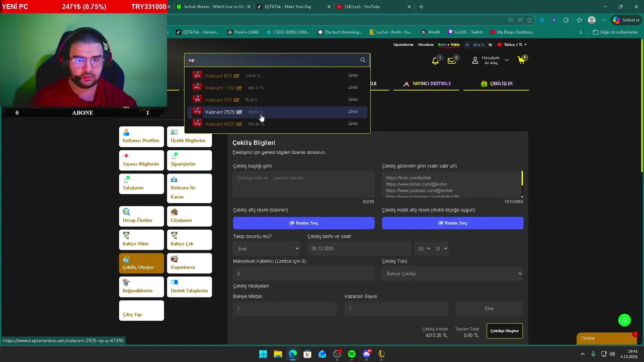The width and height of the screenshot is (644, 362).
Task: Open Bakiye Çek sidebar tile
Action: pyautogui.click(x=189, y=240)
